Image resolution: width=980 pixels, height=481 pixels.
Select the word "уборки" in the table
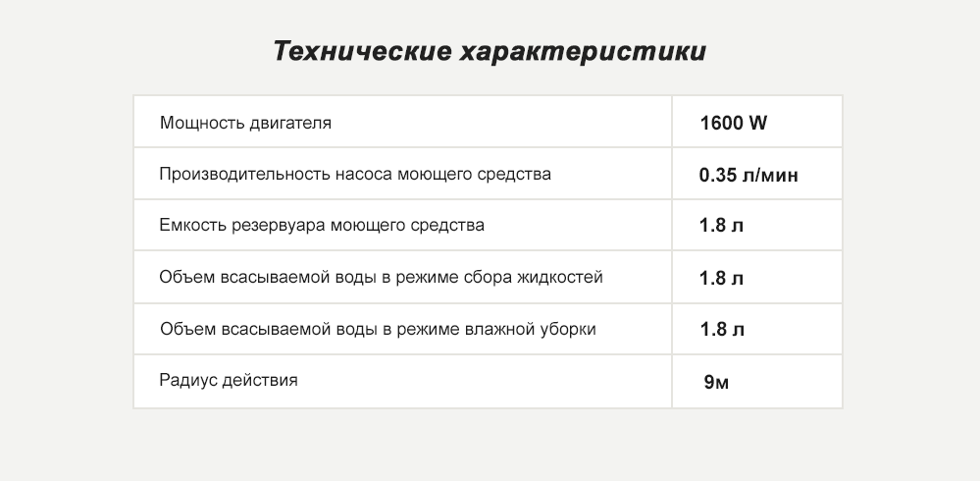coord(568,329)
